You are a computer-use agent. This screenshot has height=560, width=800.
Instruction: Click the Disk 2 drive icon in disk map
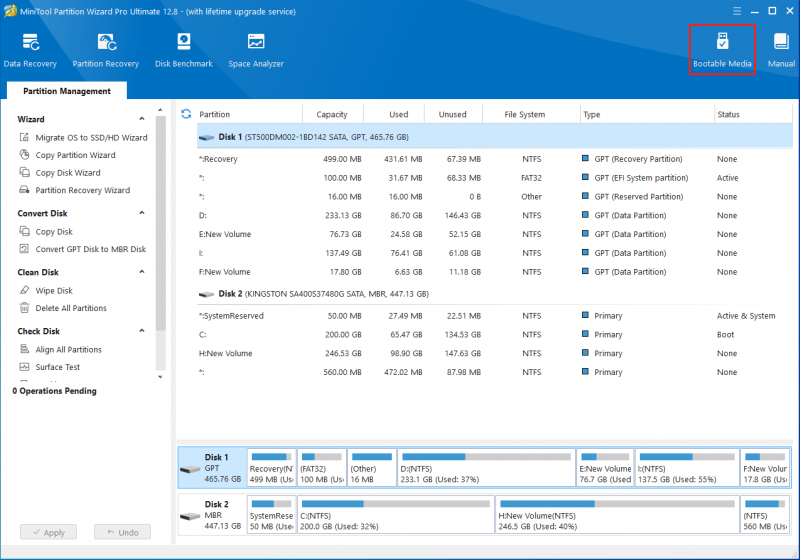190,516
